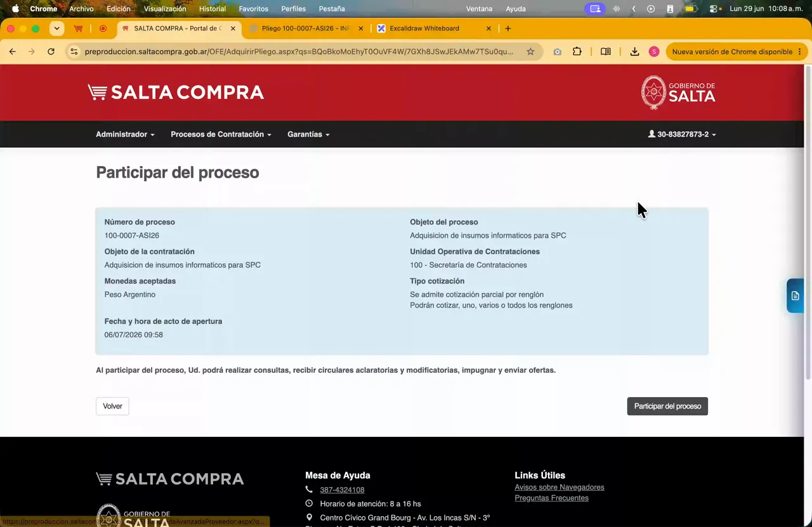This screenshot has height=527, width=812.
Task: Open the Favoritos menu
Action: (x=253, y=9)
